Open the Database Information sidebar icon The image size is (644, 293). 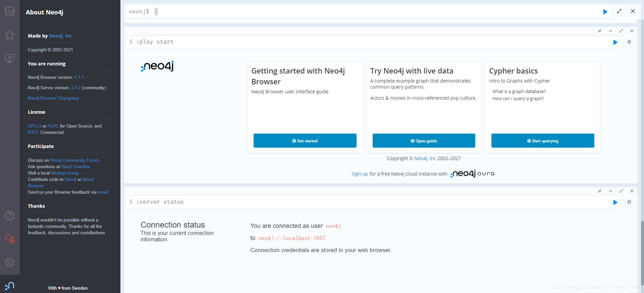coord(10,11)
